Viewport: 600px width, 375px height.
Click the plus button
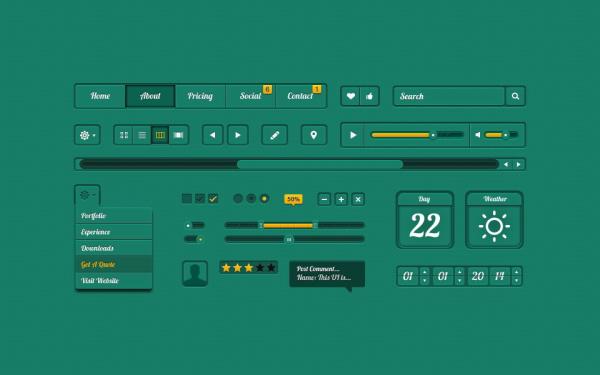coord(341,199)
